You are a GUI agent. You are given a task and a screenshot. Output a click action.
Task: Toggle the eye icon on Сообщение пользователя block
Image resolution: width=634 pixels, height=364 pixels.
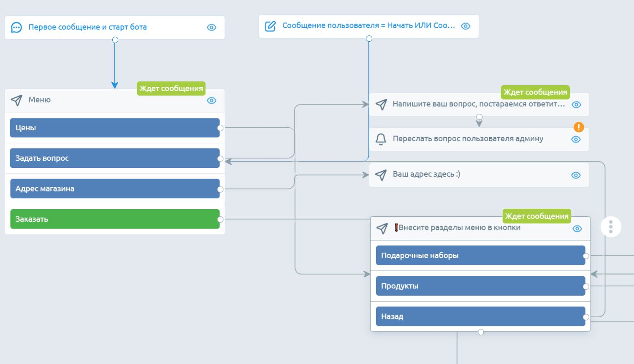coord(466,26)
